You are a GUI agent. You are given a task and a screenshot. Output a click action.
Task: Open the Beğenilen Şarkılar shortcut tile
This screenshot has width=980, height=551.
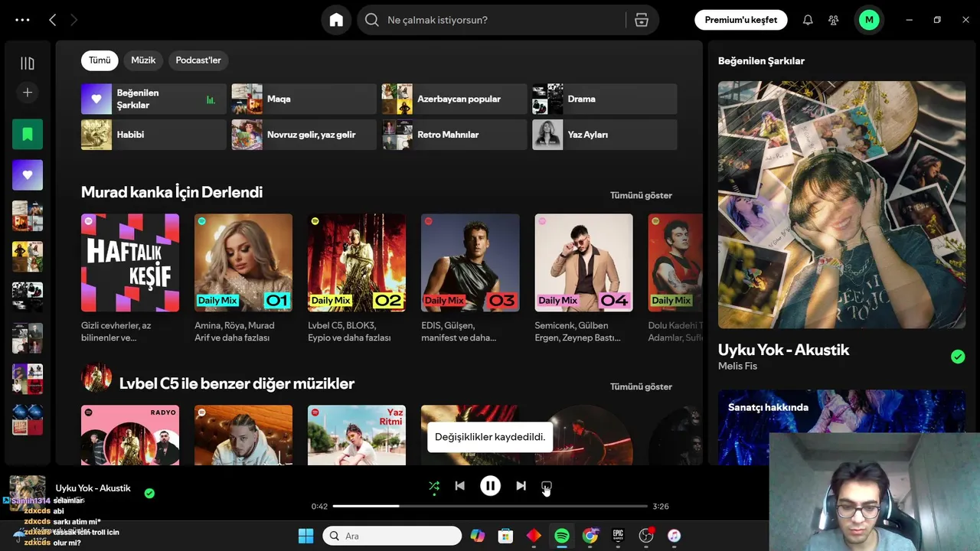click(x=154, y=99)
